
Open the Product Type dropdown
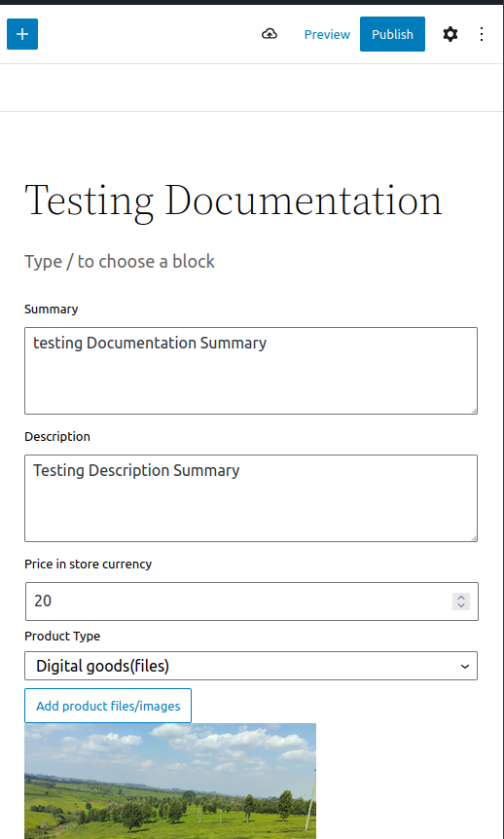pos(251,666)
